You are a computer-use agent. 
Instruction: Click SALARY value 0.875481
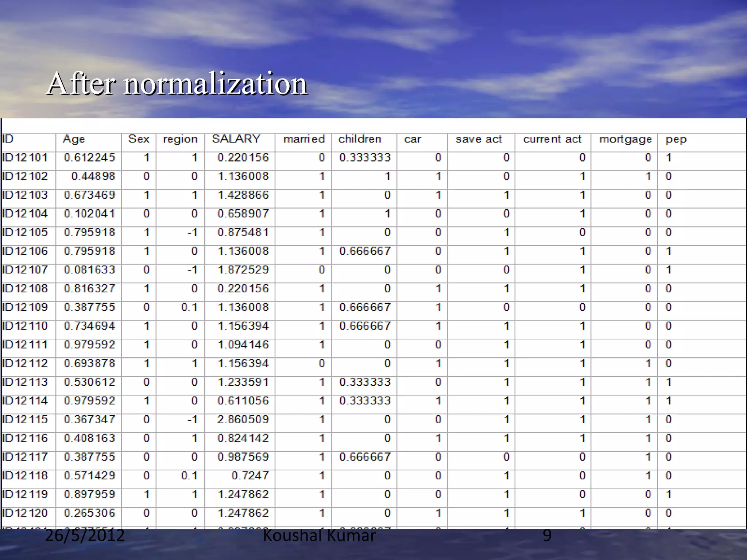coord(243,233)
